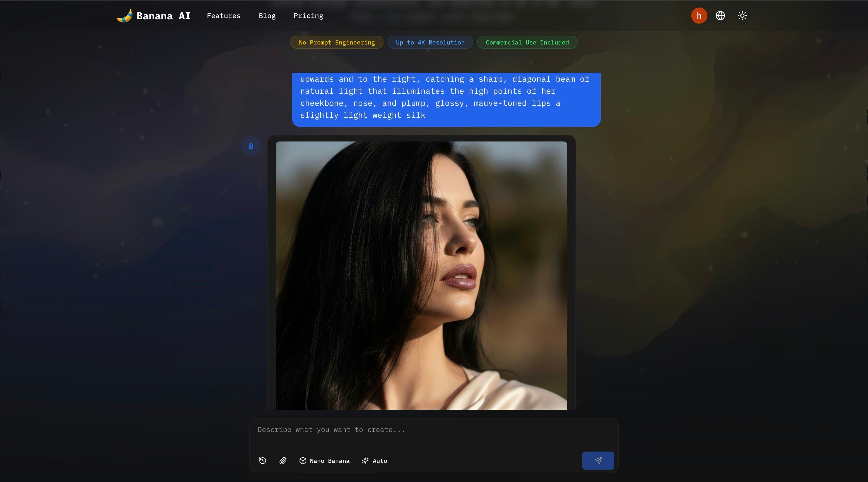The height and width of the screenshot is (482, 868).
Task: Click the send arrow icon
Action: coord(598,460)
